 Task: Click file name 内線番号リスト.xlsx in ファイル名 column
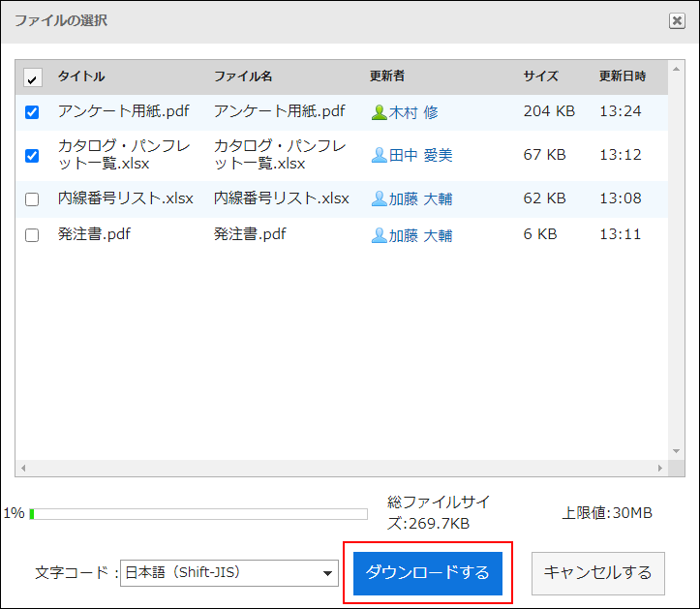point(281,198)
